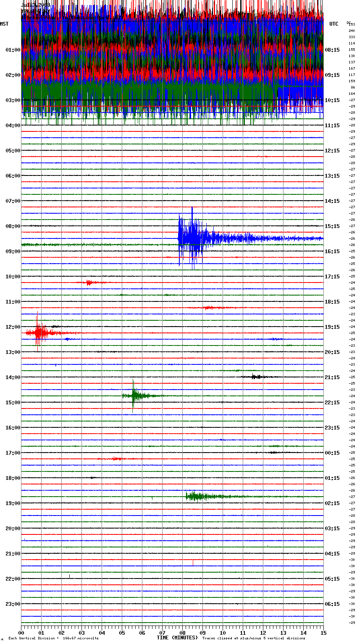This screenshot has height=644, width=357.
Task: Select the 15:00 MST hour label
Action: pos(13,403)
